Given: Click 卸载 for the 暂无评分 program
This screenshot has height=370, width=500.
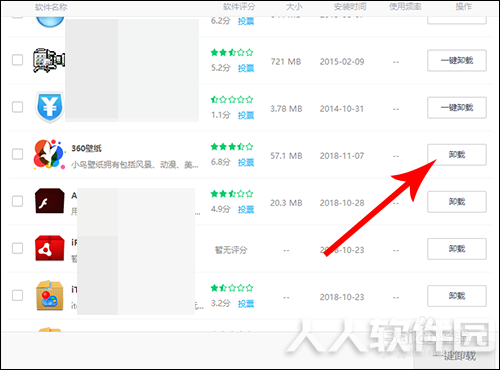Looking at the screenshot, I should coord(457,249).
